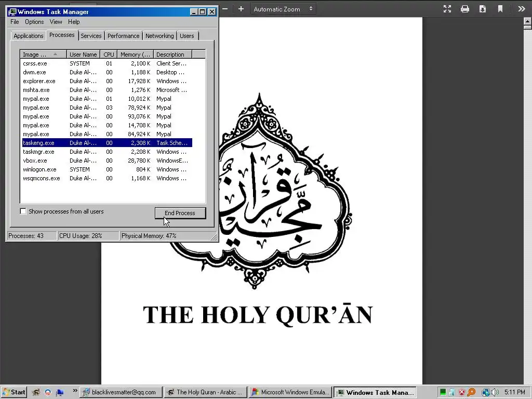Screen dimensions: 532x399
Task: Select the Processes tab
Action: point(62,35)
